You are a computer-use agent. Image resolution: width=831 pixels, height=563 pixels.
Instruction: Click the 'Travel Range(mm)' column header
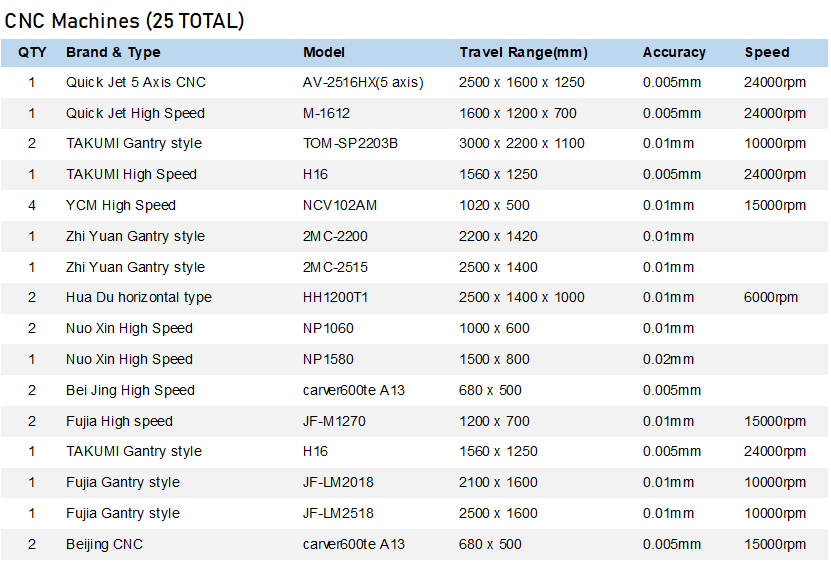click(x=523, y=52)
